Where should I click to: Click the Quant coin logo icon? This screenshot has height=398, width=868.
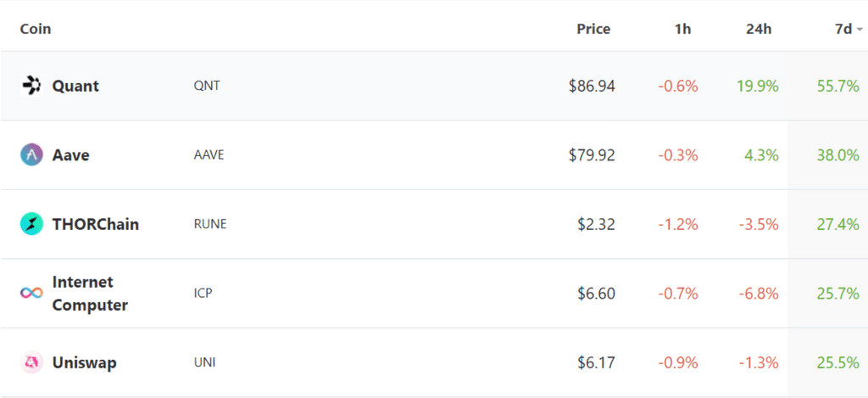(31, 86)
